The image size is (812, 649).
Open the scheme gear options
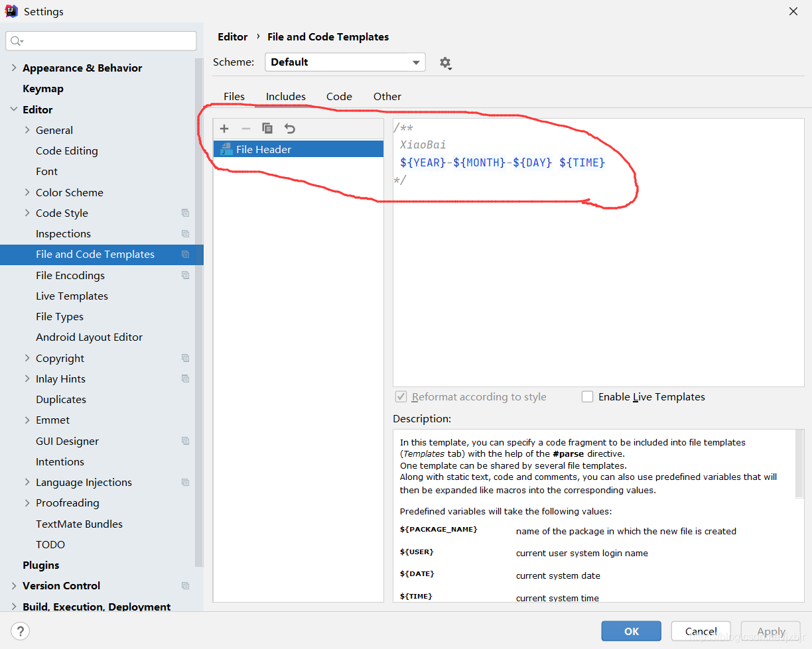(446, 63)
